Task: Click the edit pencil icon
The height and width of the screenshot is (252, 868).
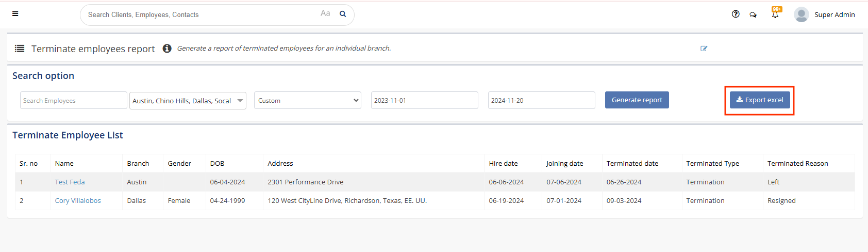Action: [704, 49]
